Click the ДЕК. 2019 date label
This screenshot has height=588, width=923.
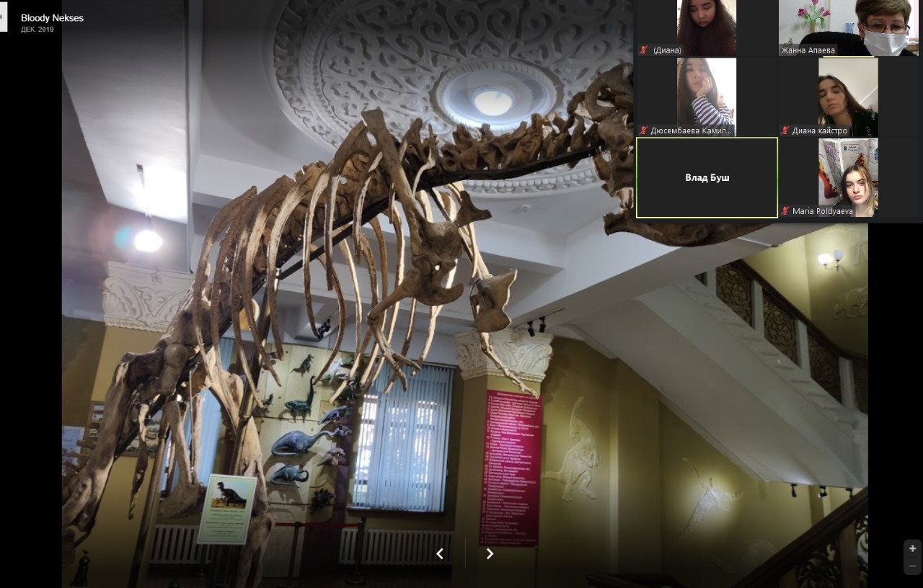point(37,30)
